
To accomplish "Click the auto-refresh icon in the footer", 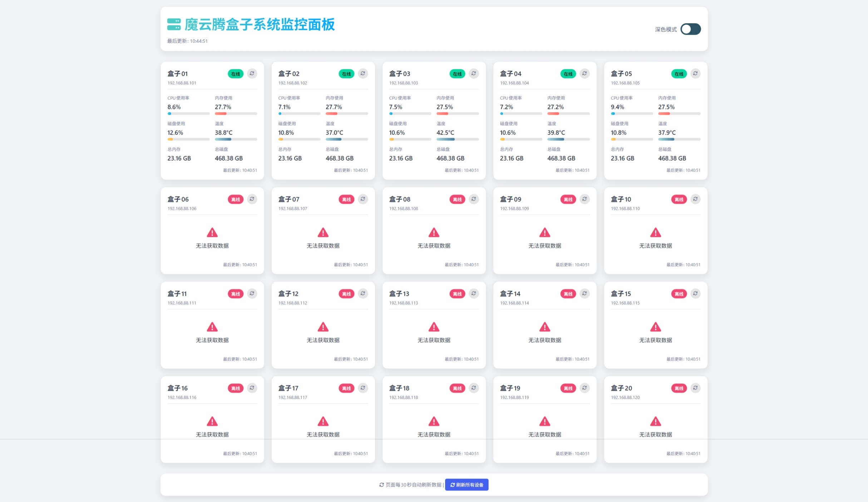I will coord(381,484).
